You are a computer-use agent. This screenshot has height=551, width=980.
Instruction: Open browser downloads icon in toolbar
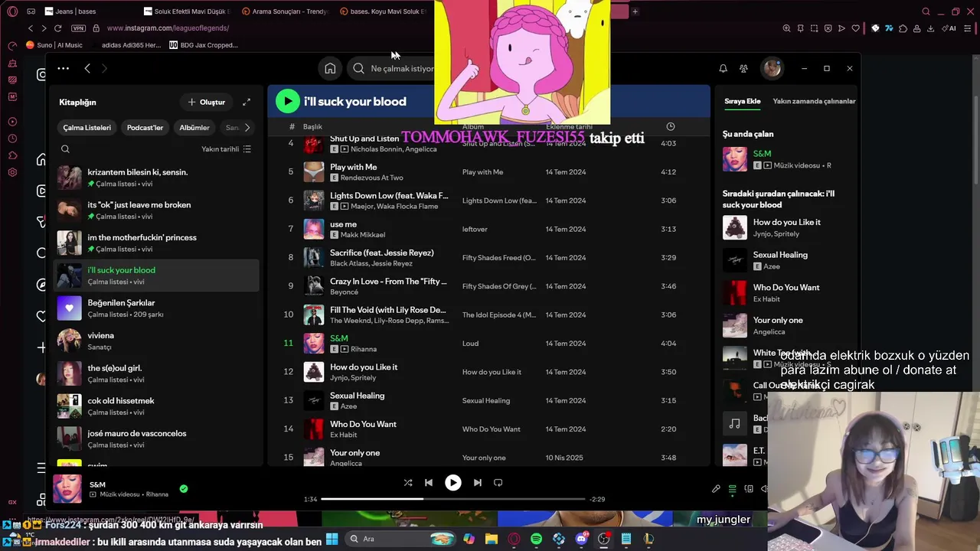coord(930,28)
